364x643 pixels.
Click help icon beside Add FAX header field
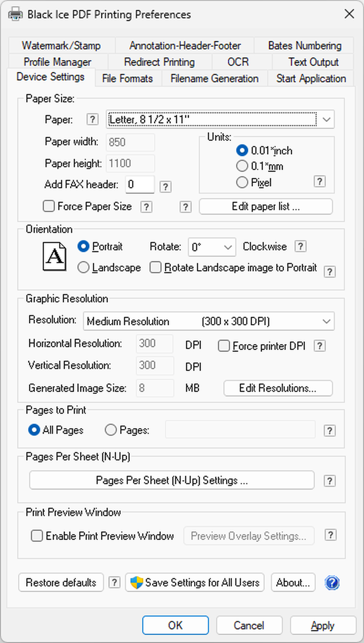[x=166, y=186]
